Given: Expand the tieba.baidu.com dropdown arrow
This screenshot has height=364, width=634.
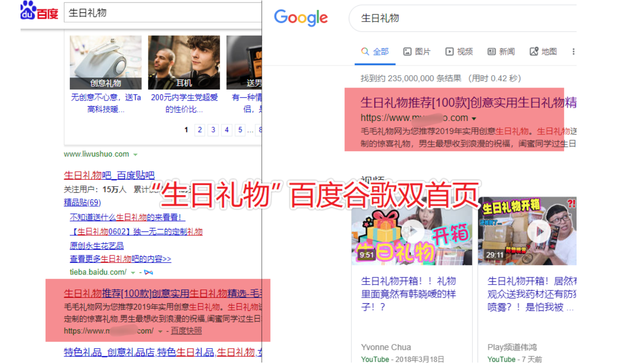Looking at the screenshot, I should [133, 273].
